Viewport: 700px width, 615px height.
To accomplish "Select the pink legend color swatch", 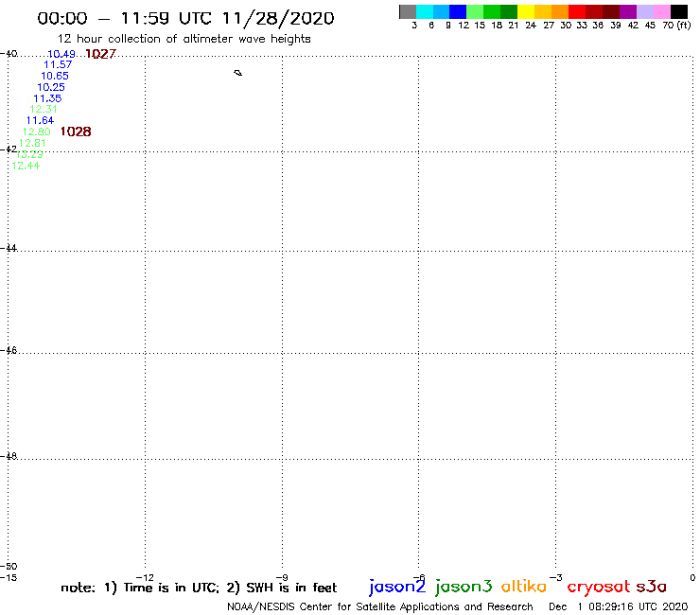I will [661, 11].
